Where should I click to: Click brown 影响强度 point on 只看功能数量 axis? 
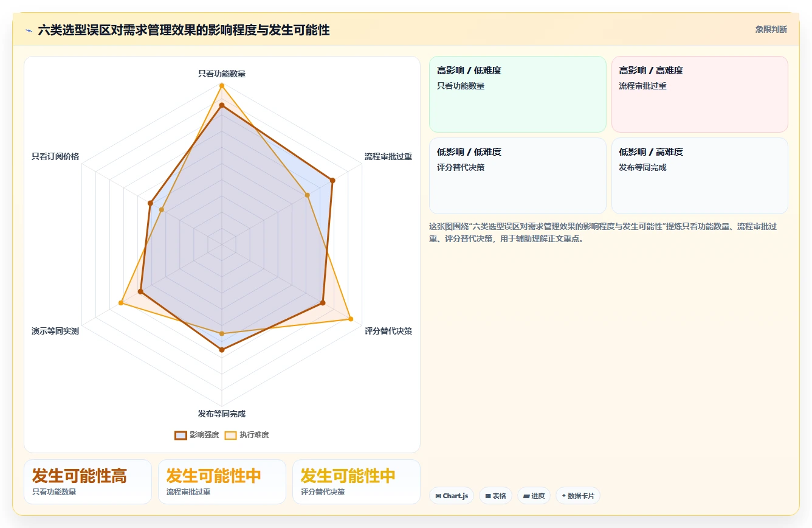click(222, 105)
